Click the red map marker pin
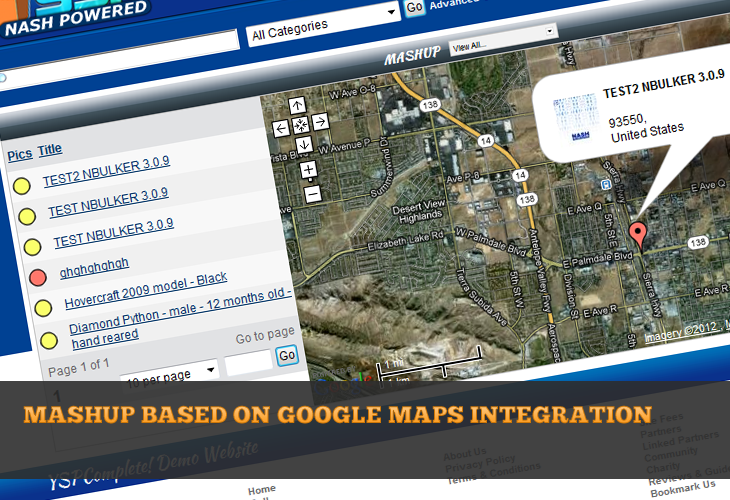 pos(638,235)
